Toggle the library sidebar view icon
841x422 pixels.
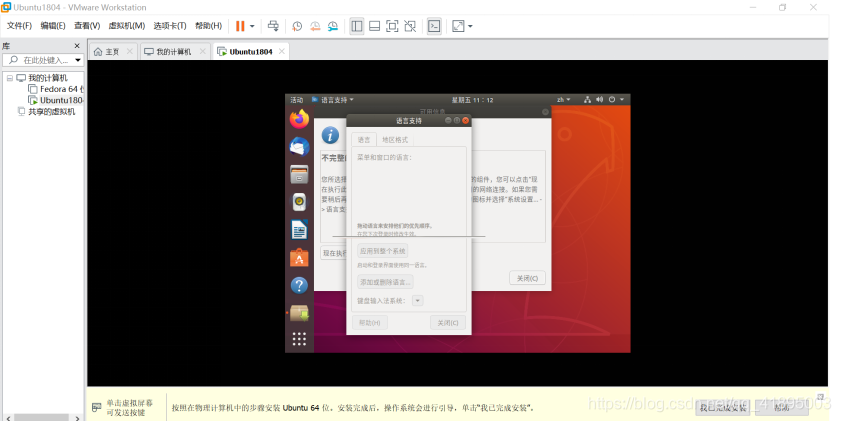point(357,26)
